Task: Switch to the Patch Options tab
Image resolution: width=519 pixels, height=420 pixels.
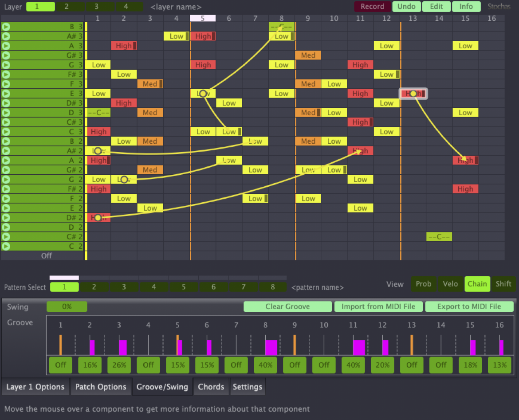Action: coord(101,387)
